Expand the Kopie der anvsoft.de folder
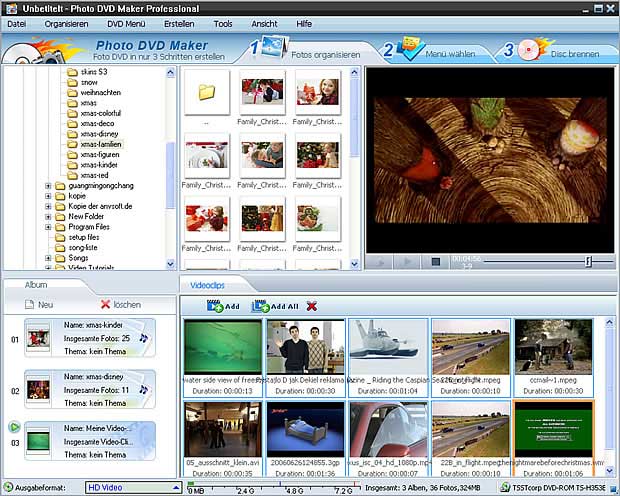This screenshot has width=620, height=496. [x=48, y=206]
